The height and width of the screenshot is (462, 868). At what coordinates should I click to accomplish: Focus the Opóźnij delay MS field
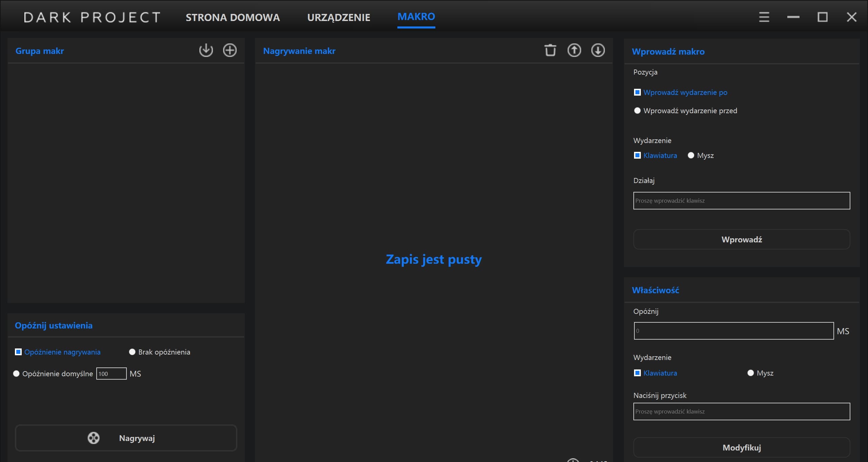pos(733,331)
